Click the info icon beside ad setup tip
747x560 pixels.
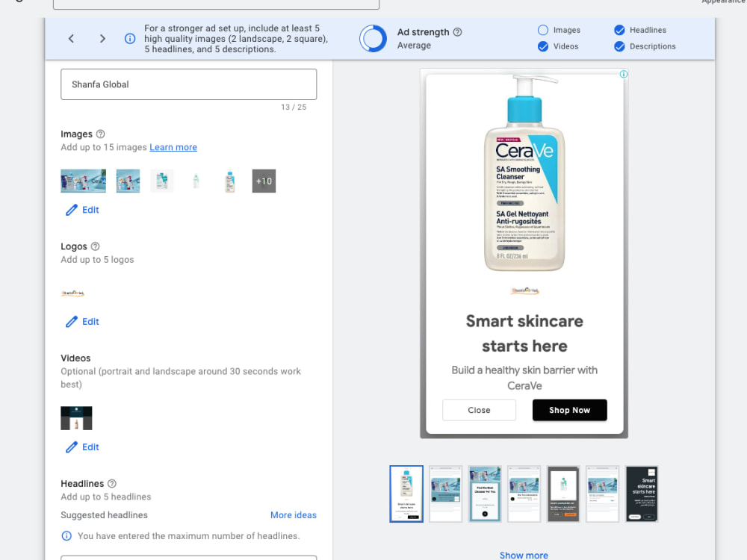pos(129,39)
